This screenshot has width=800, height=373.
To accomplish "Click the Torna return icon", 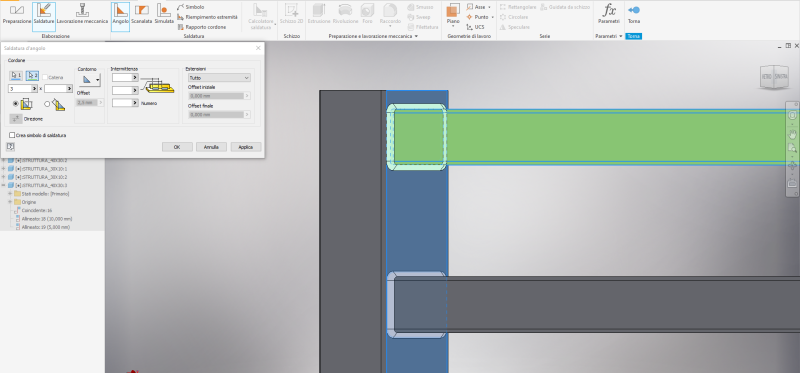I will (634, 14).
